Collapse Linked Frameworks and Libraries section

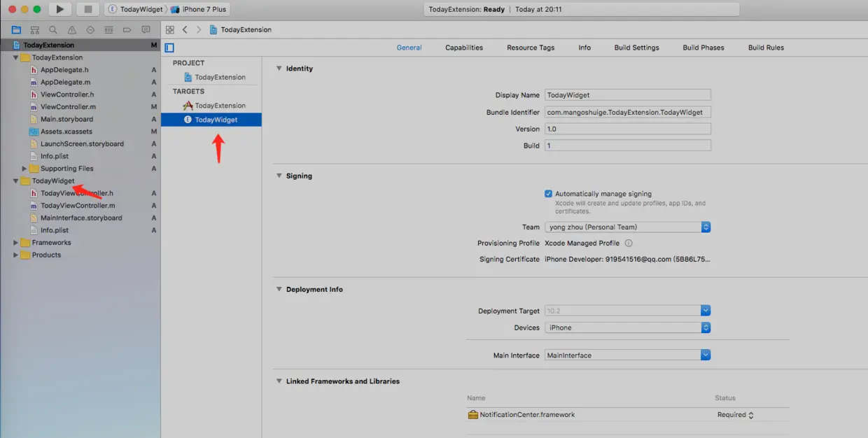click(279, 381)
